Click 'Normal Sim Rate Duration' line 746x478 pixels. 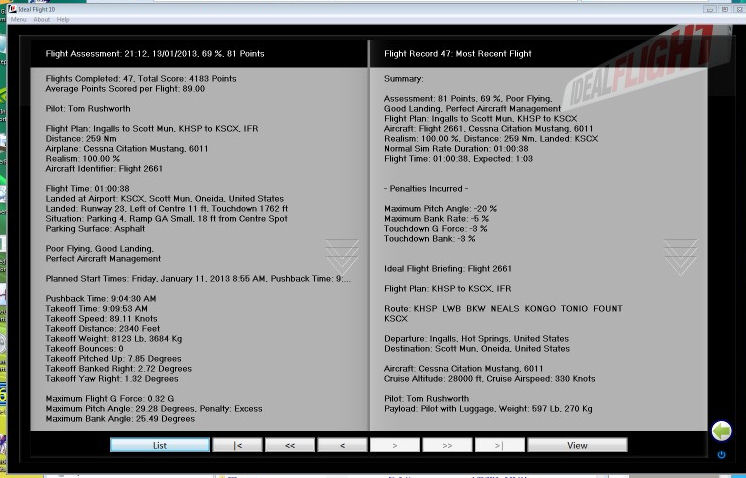tap(456, 148)
